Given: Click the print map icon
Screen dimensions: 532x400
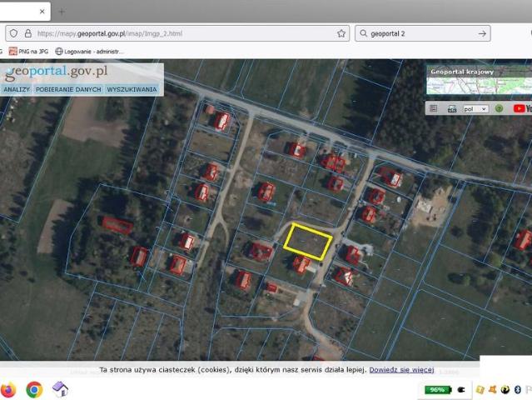Looking at the screenshot, I should pyautogui.click(x=452, y=108).
